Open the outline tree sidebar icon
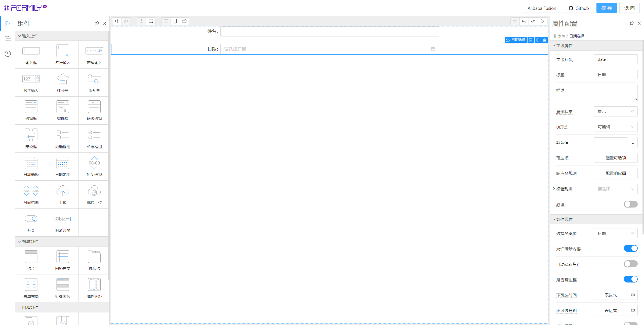644x325 pixels. coord(8,38)
